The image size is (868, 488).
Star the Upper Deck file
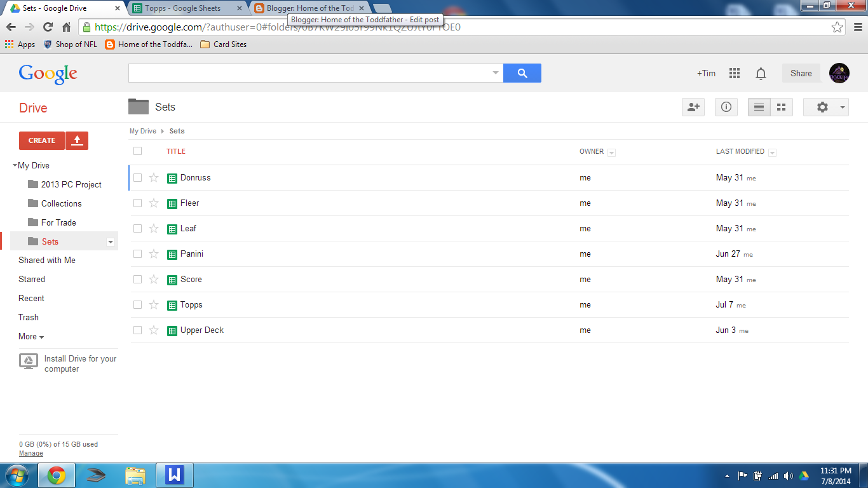[154, 330]
